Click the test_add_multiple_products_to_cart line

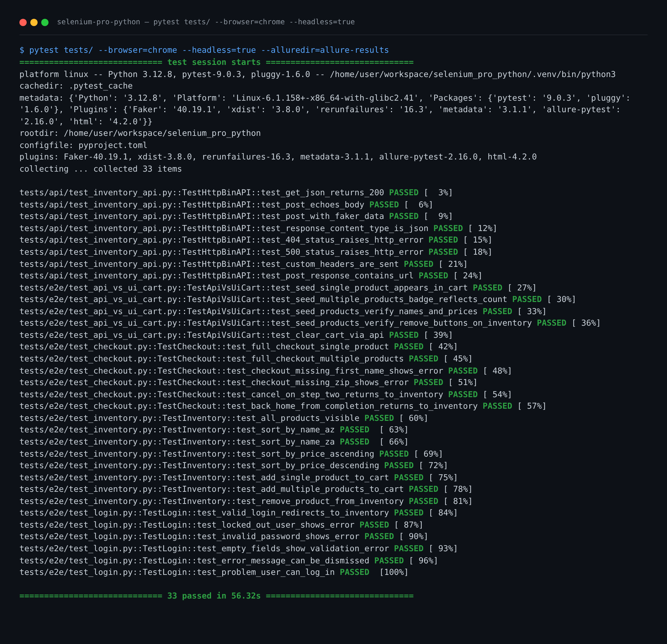[x=246, y=489]
